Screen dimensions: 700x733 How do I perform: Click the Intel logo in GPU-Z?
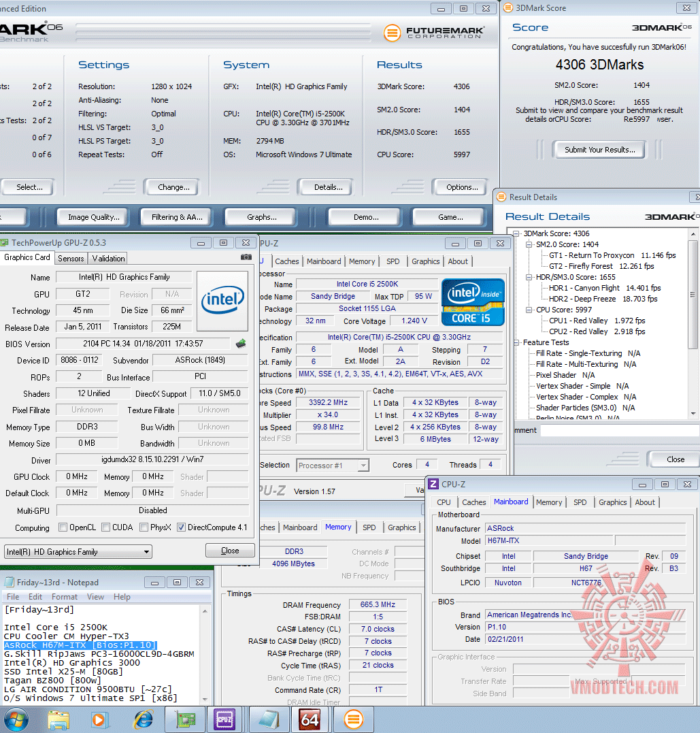click(222, 299)
